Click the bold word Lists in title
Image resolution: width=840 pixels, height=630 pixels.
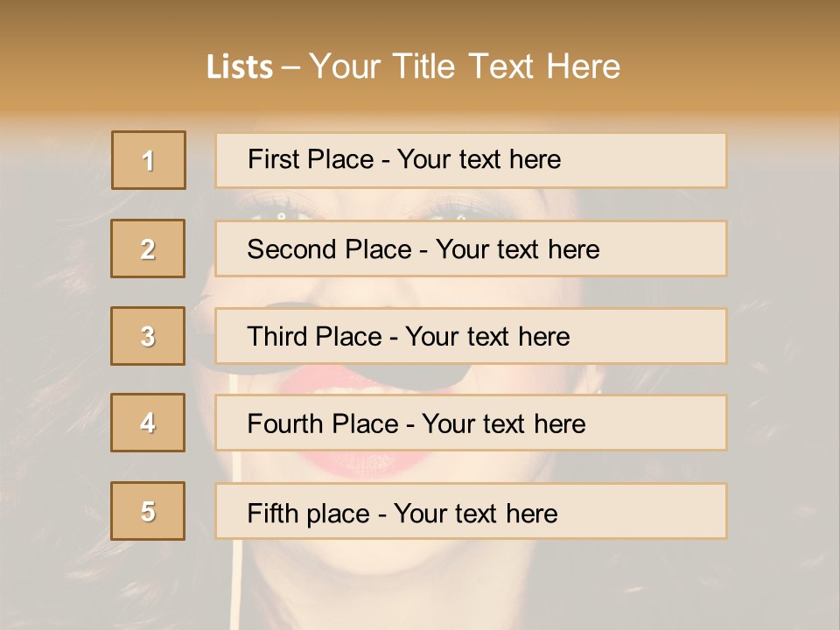point(240,67)
